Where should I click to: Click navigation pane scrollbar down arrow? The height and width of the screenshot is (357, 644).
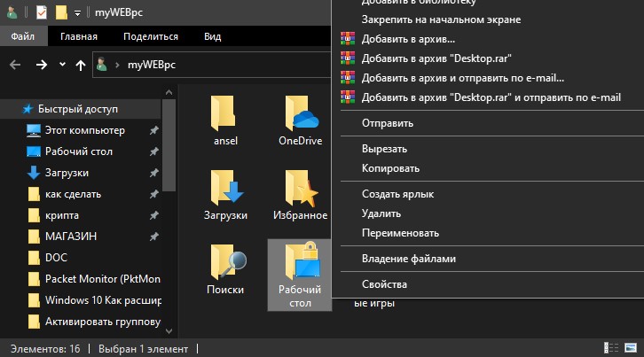[169, 330]
